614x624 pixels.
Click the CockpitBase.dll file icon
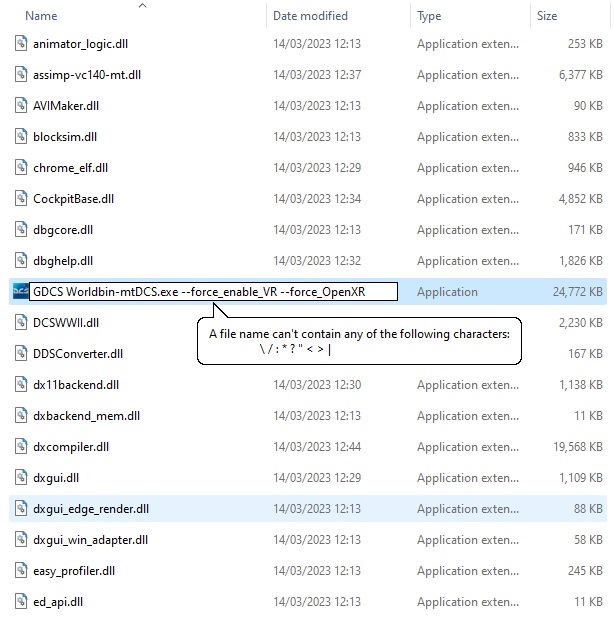tap(21, 199)
